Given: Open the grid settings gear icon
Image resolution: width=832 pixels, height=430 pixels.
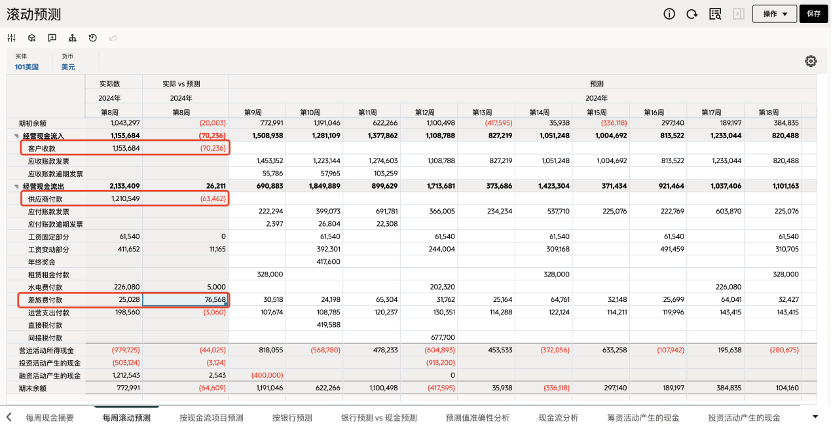Looking at the screenshot, I should click(811, 61).
